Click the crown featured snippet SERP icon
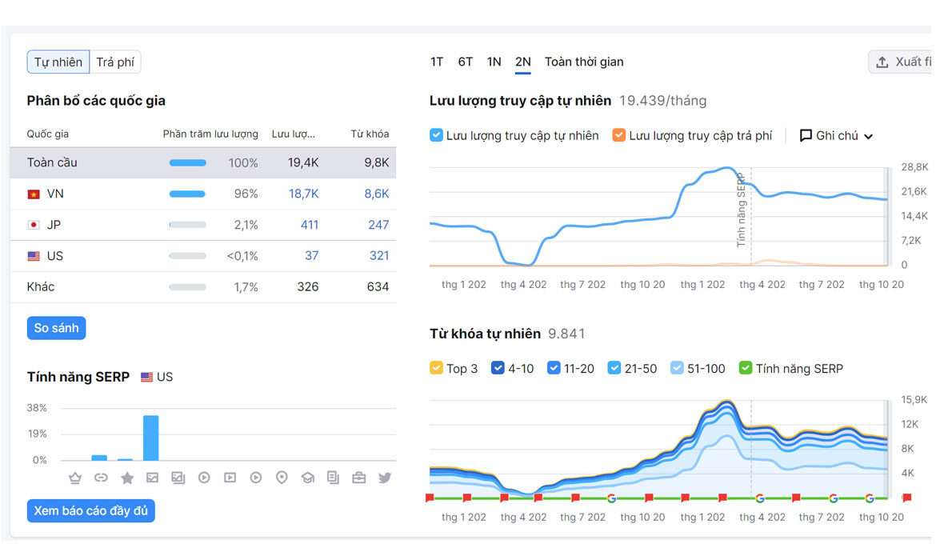This screenshot has width=936, height=560. (74, 478)
